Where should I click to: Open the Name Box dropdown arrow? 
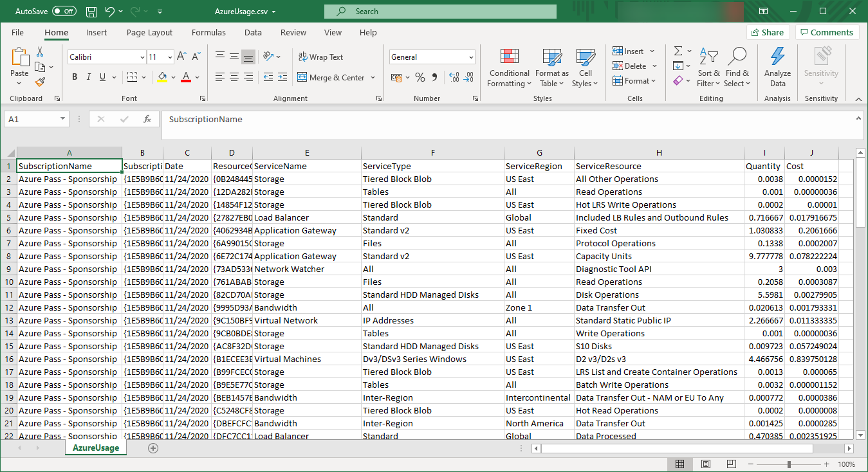point(62,119)
